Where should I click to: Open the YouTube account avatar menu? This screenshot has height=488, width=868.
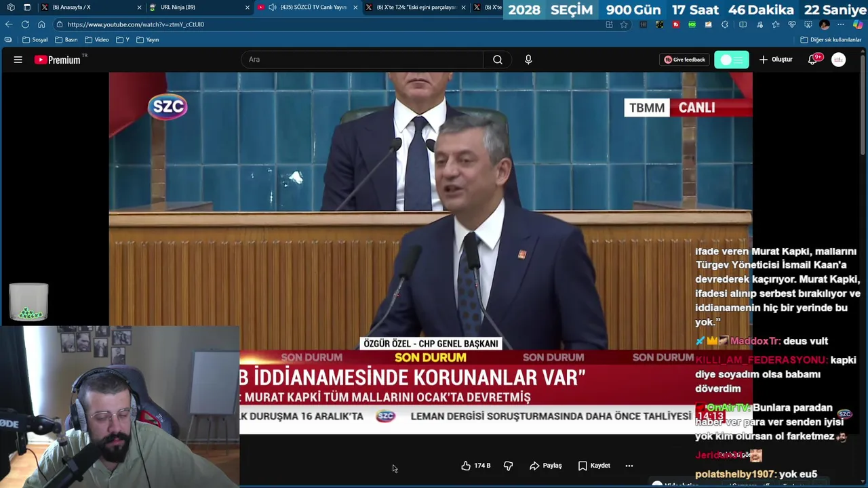pos(839,60)
